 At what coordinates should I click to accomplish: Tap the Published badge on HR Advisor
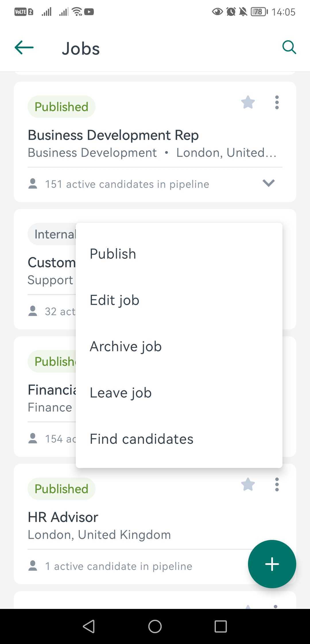click(61, 489)
